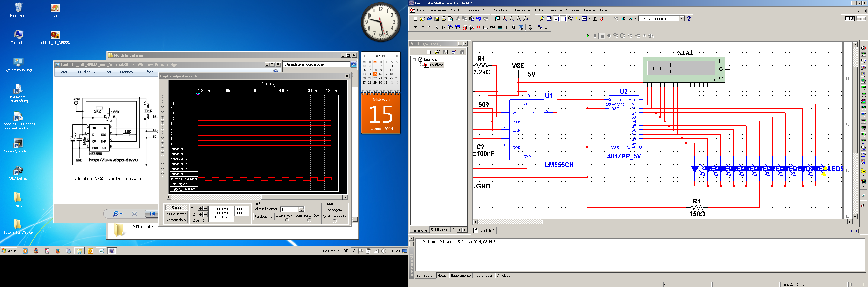Open the spreadsheet view grid icon
Image resolution: width=868 pixels, height=287 pixels.
[x=563, y=19]
